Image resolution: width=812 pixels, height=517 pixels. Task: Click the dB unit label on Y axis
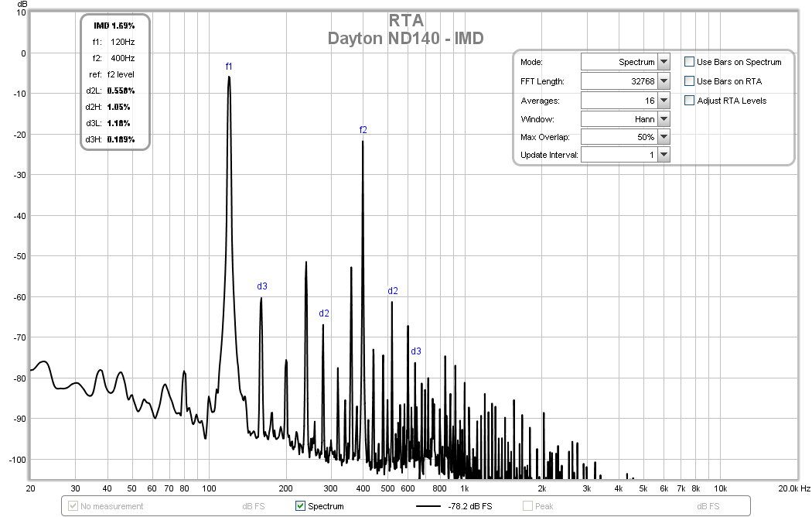(x=22, y=4)
